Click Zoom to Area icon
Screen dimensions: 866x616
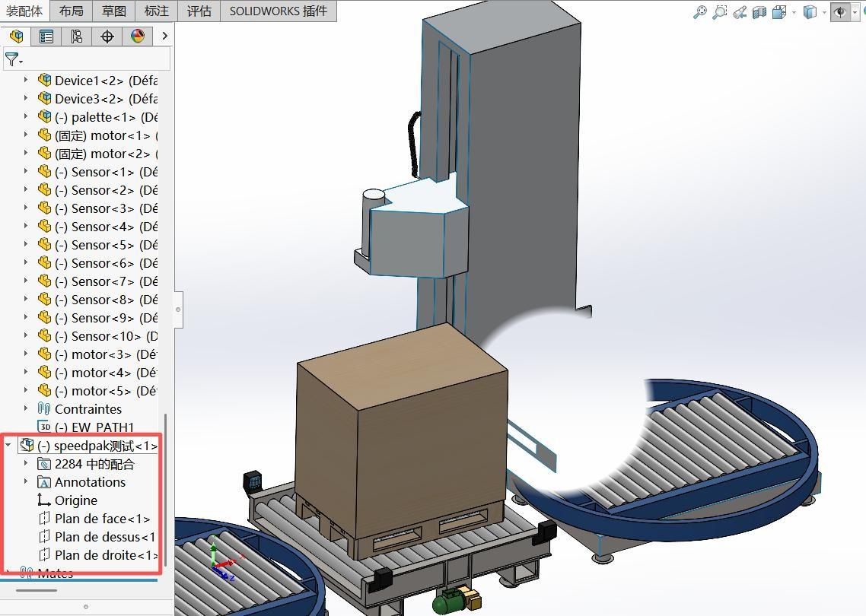(720, 12)
